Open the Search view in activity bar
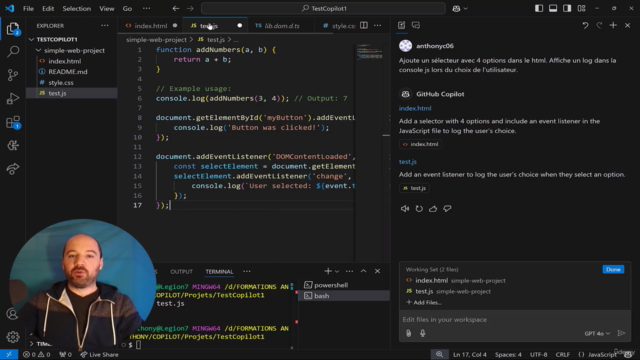Screen dimensions: 640x360 click(x=13, y=51)
